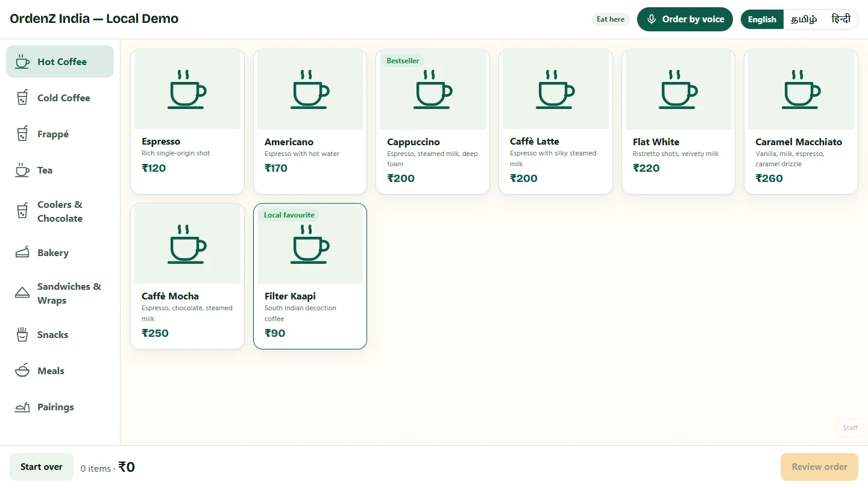868x488 pixels.
Task: Click the Review order button
Action: point(819,467)
